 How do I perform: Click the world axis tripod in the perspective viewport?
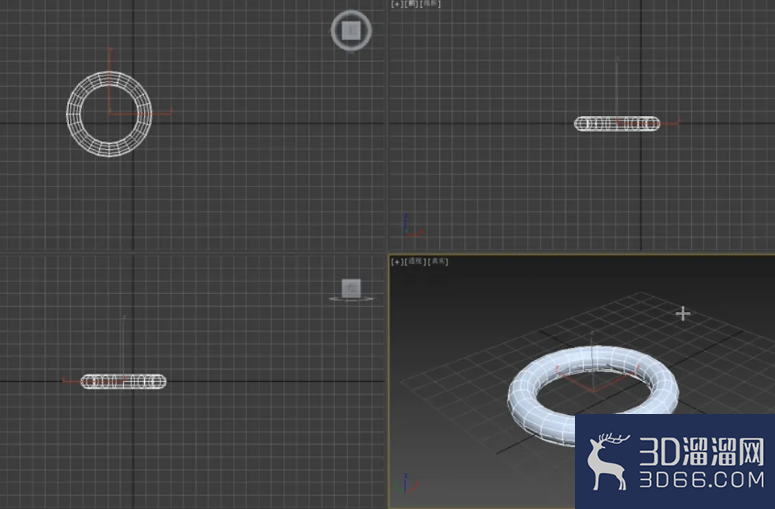click(x=407, y=484)
